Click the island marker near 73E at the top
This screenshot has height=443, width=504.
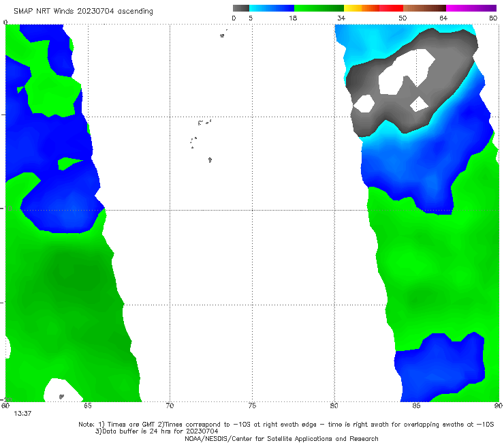coord(222,35)
